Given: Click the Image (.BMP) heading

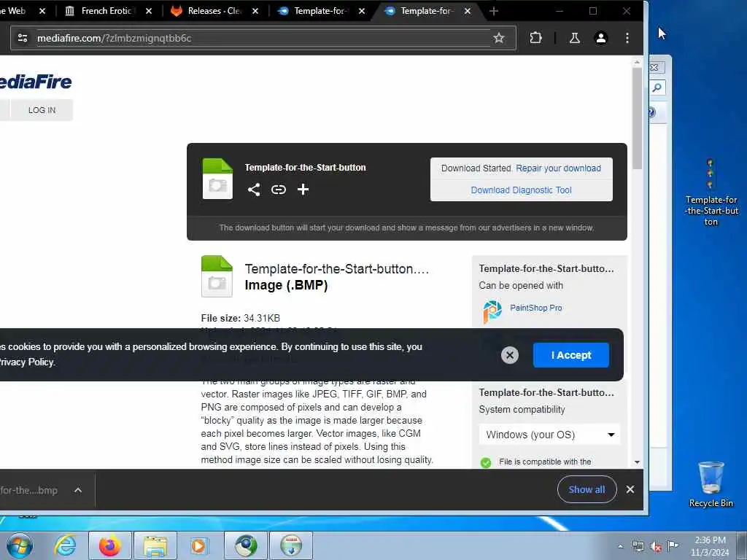Looking at the screenshot, I should pyautogui.click(x=286, y=285).
